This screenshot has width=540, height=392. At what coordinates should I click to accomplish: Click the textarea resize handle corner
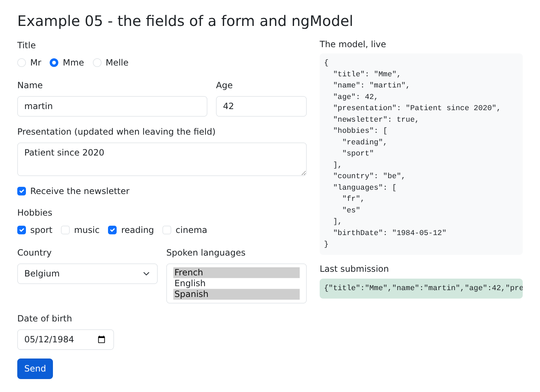303,173
